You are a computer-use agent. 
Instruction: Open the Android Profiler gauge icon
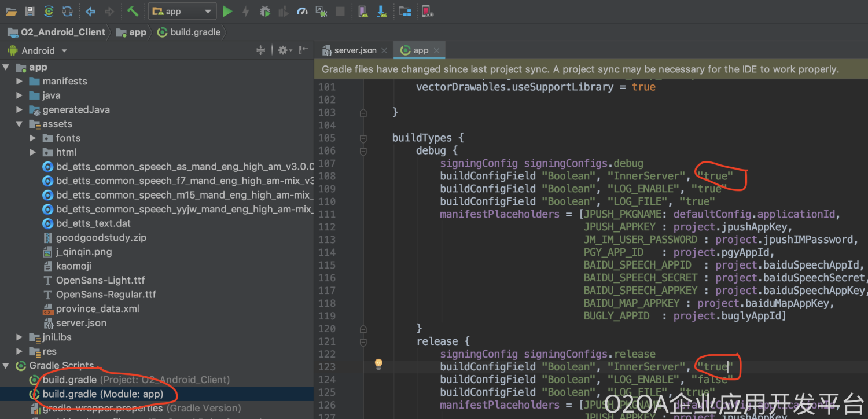coord(302,11)
